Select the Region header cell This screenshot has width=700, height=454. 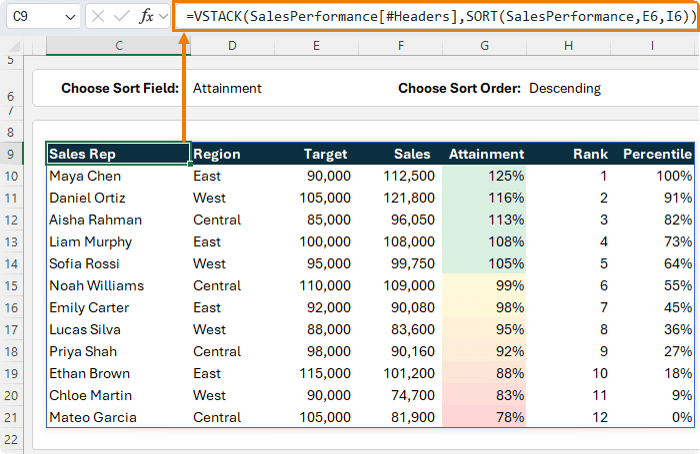pyautogui.click(x=233, y=154)
